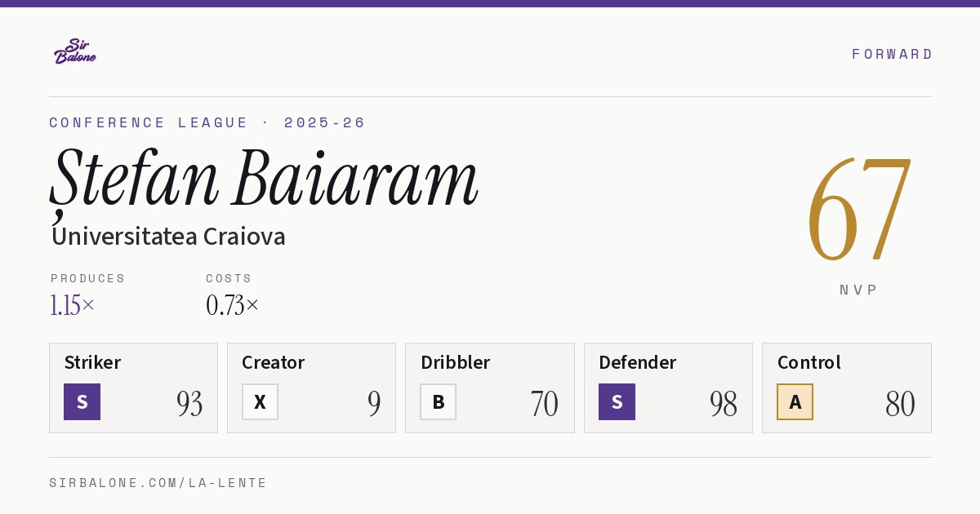Image resolution: width=980 pixels, height=514 pixels.
Task: Click the Control card title
Action: click(x=808, y=362)
